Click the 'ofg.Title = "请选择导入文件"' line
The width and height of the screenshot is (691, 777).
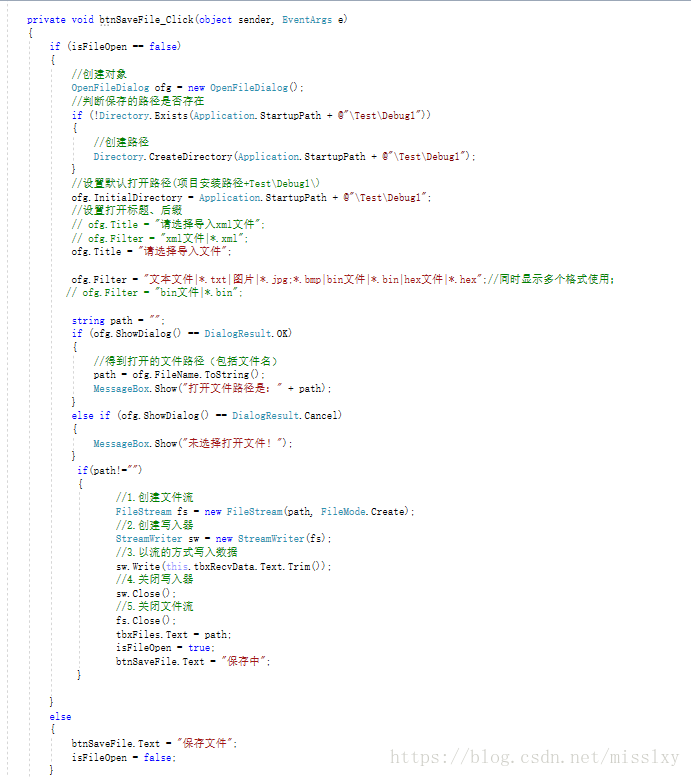tap(151, 251)
